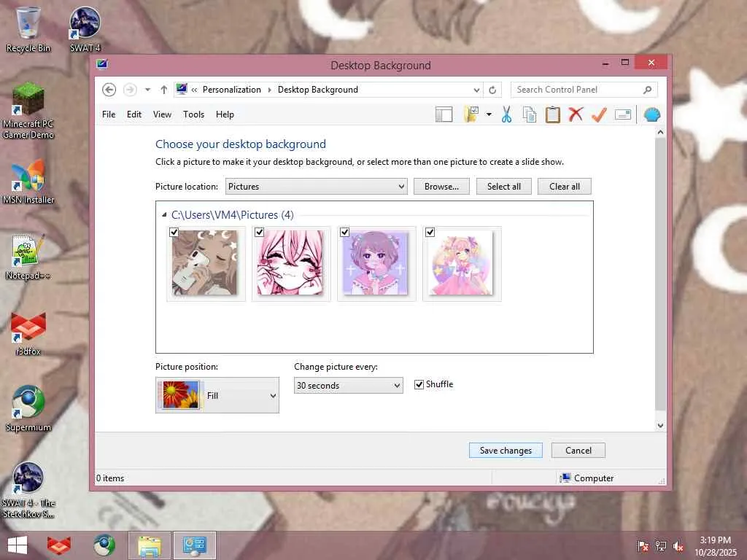
Task: Select the pink-haired smiling girl thumbnail
Action: click(x=290, y=262)
